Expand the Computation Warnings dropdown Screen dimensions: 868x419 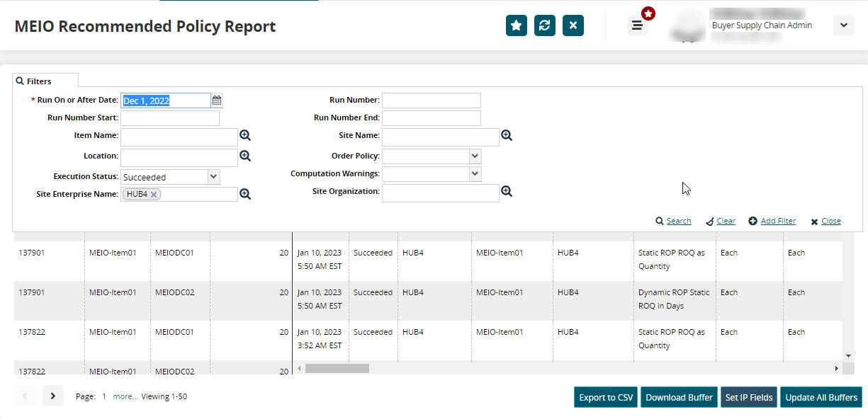pyautogui.click(x=475, y=173)
